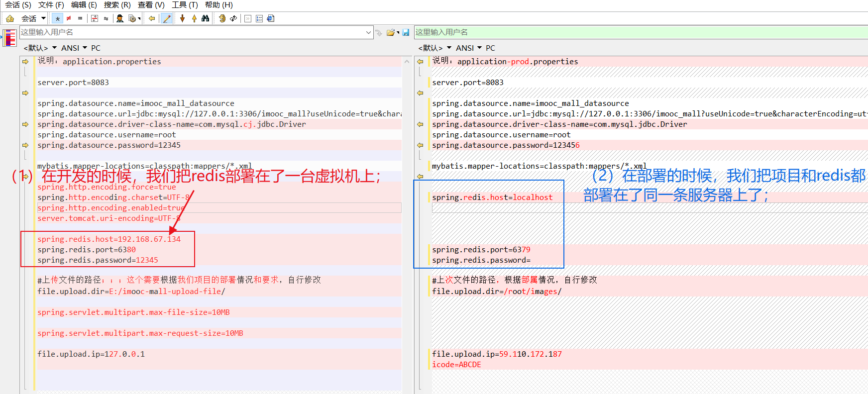
Task: Open the 会话 (S) menu
Action: click(x=18, y=5)
